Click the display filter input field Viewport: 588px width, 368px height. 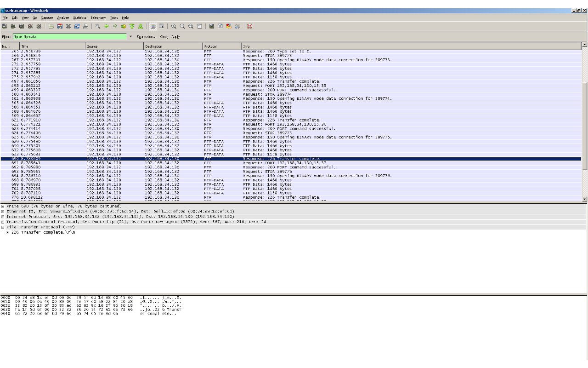[69, 36]
